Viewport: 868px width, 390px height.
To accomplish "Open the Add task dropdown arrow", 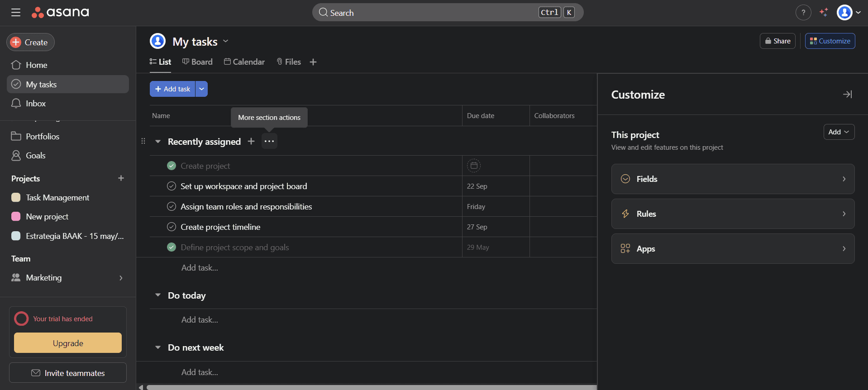I will point(201,89).
